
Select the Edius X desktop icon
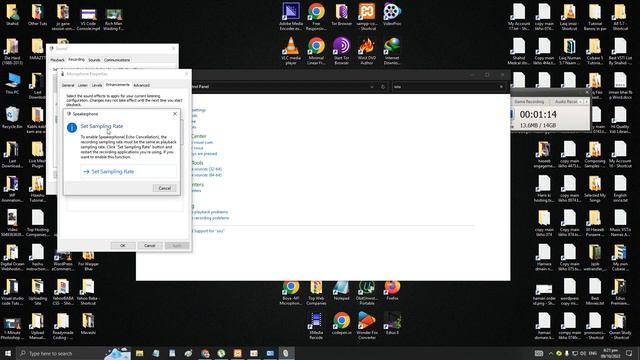[392, 324]
